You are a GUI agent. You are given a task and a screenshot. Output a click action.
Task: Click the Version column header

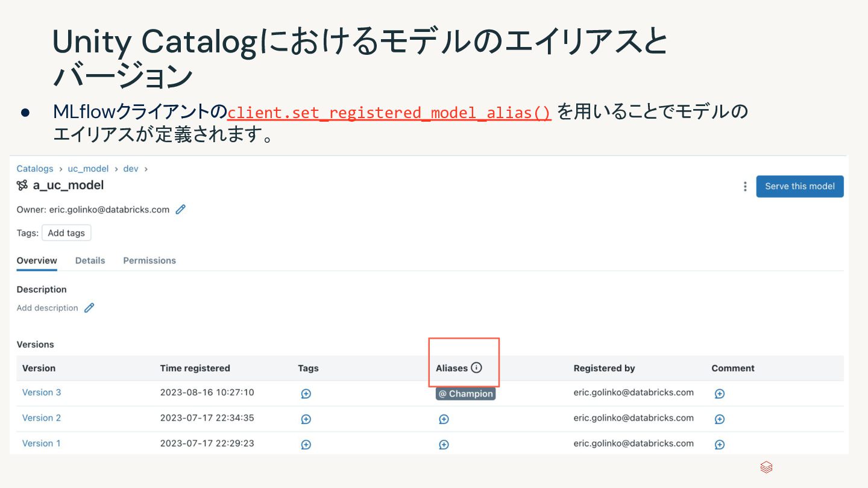tap(39, 368)
